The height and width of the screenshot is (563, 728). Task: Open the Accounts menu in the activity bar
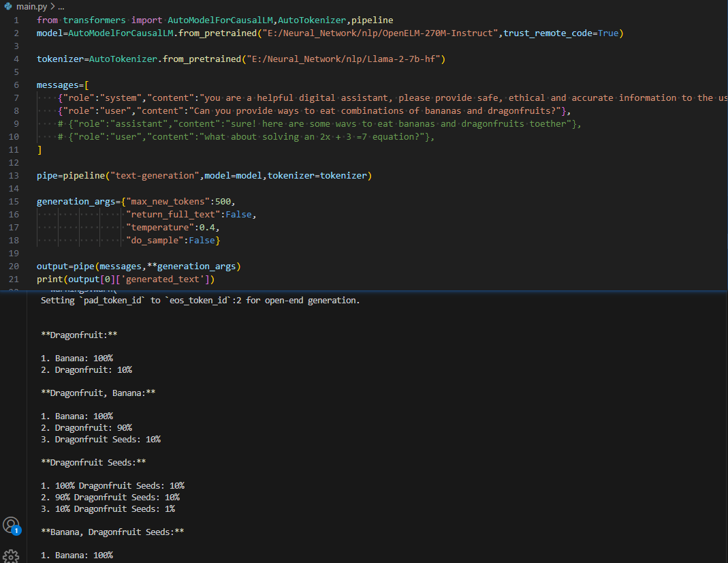[x=11, y=525]
